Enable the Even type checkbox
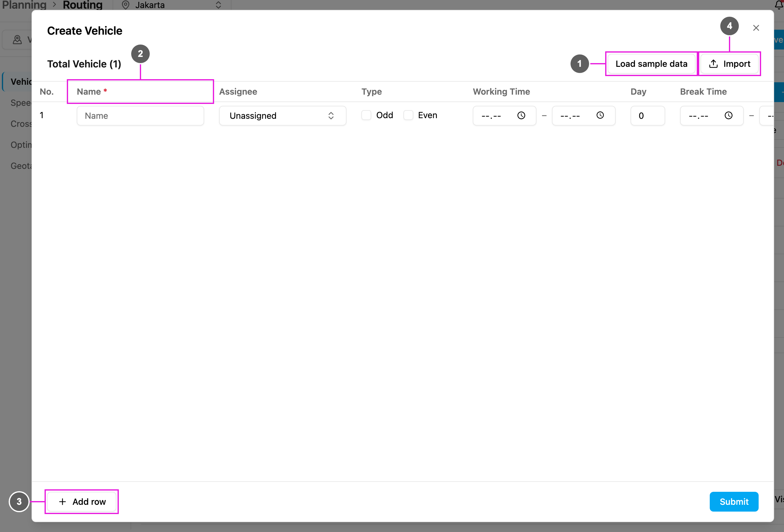Viewport: 784px width, 532px height. [x=408, y=115]
